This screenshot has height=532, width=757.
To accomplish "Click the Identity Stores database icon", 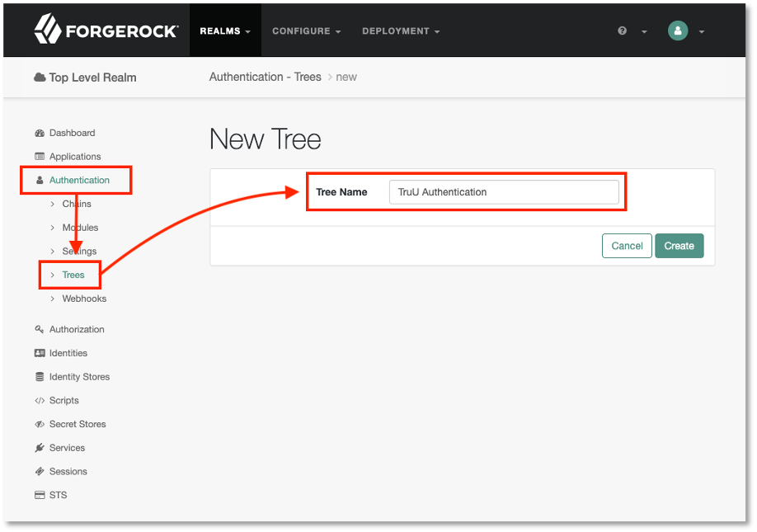I will point(40,377).
